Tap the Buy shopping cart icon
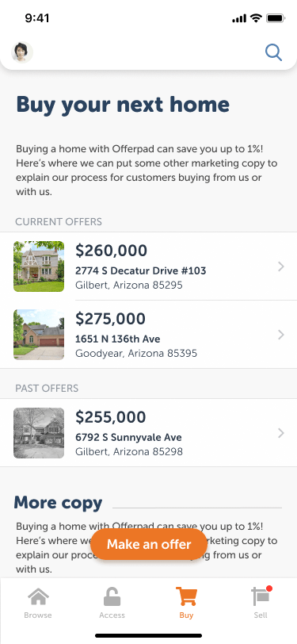The image size is (297, 644). tap(187, 596)
